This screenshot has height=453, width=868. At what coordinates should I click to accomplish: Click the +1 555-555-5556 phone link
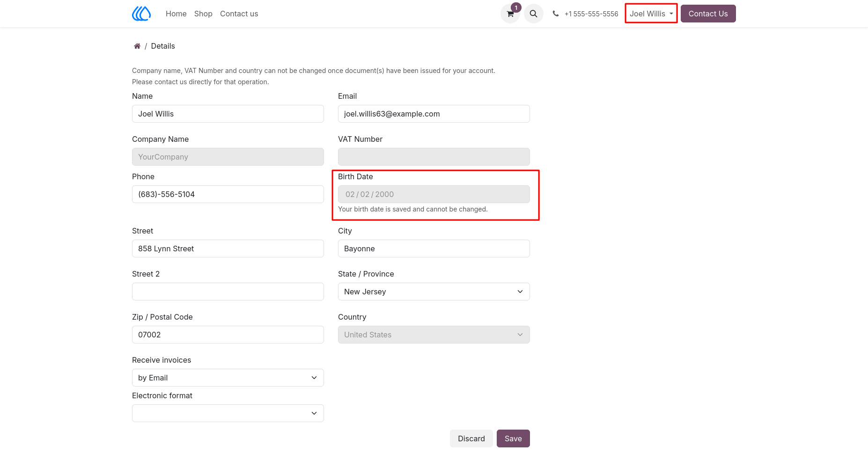click(591, 14)
